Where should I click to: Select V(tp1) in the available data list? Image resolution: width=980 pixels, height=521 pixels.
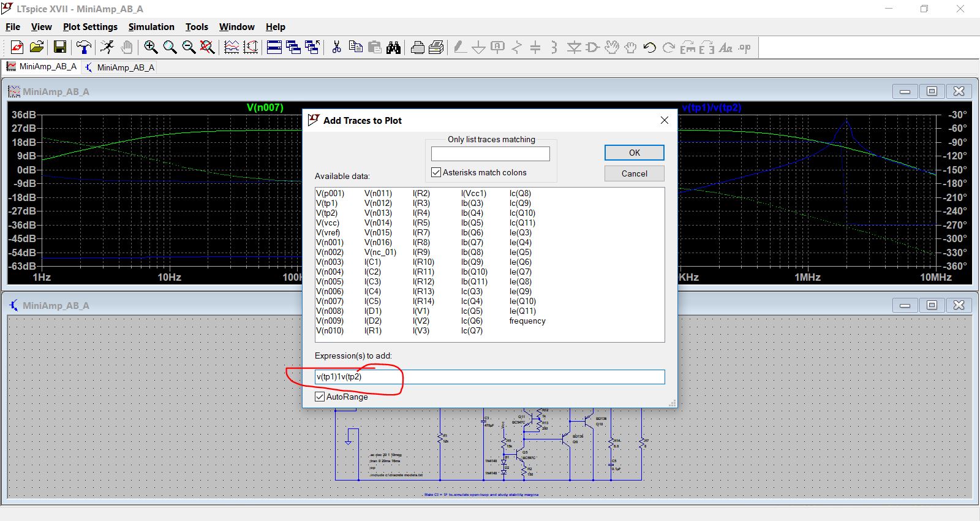point(327,203)
